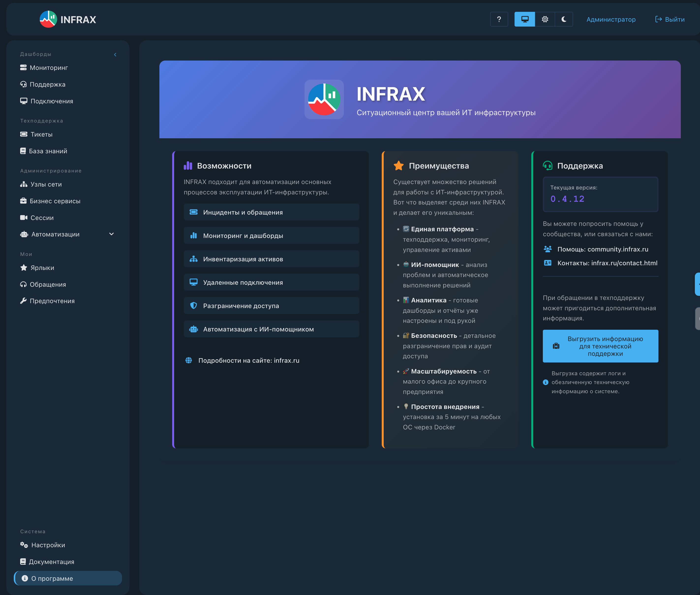Switch to the sun (light) theme
The width and height of the screenshot is (700, 595).
click(545, 19)
